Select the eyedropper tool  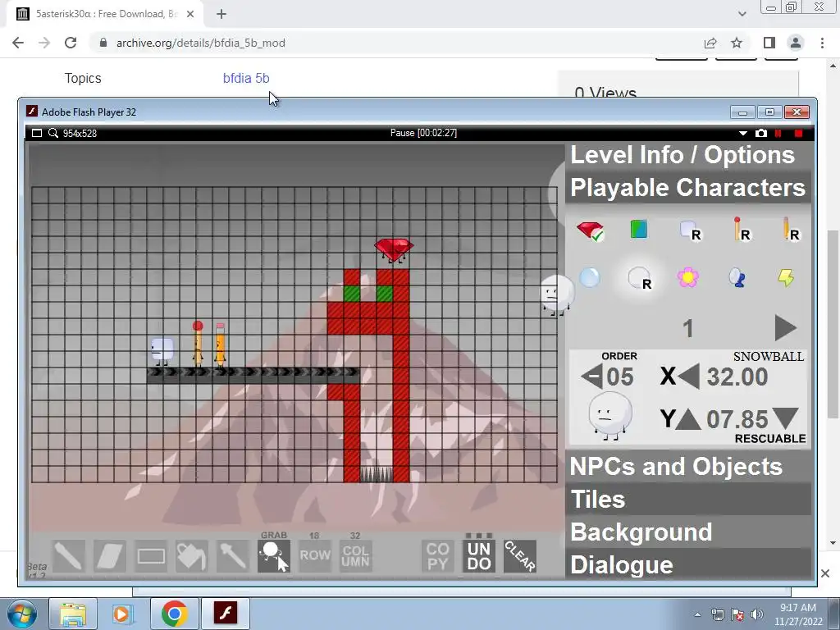pos(232,555)
